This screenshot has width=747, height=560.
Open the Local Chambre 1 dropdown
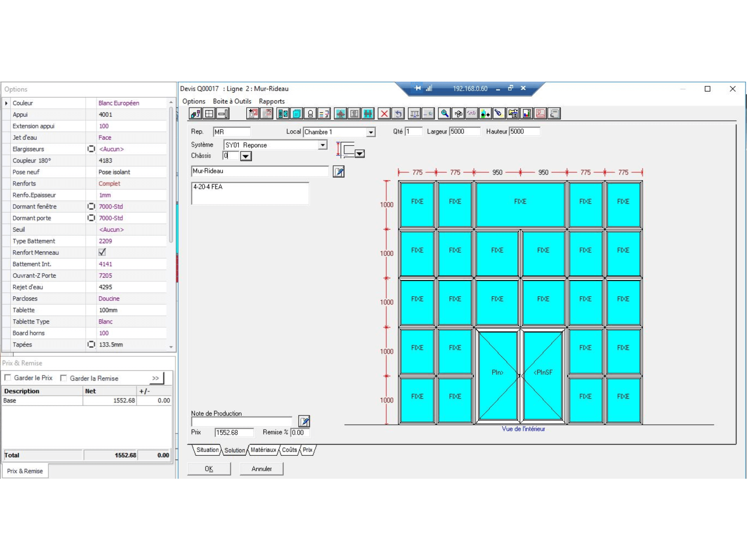[x=371, y=132]
